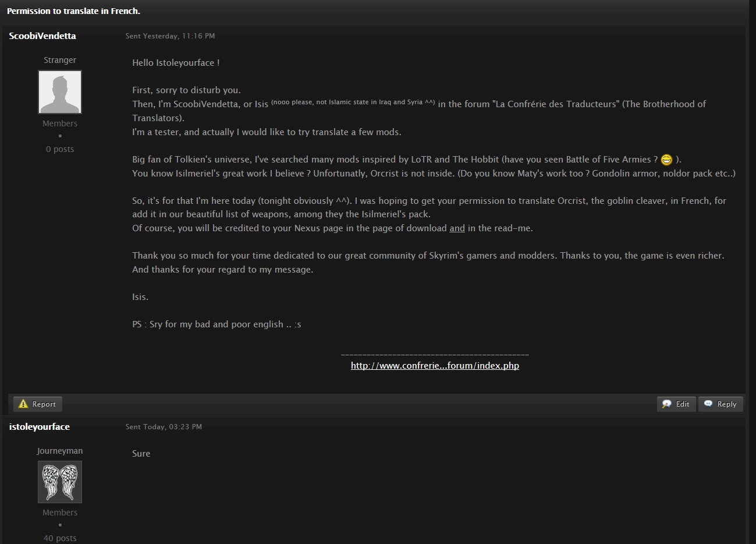Click the Report button label
The width and height of the screenshot is (756, 544).
coord(44,404)
